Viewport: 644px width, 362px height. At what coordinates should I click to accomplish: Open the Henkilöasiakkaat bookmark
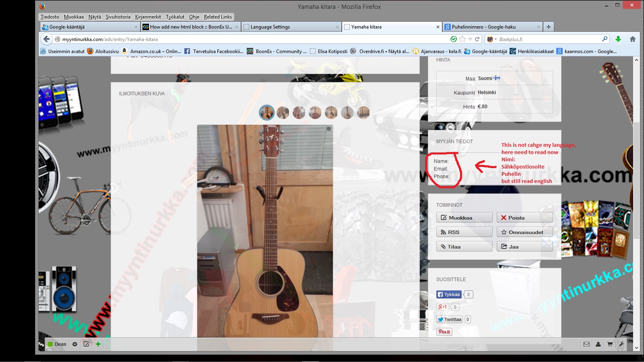pyautogui.click(x=532, y=51)
